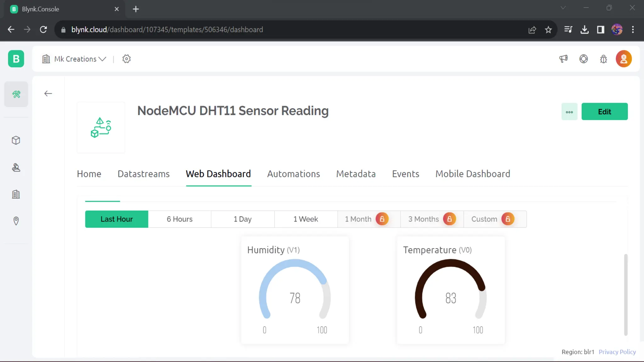Click the green Edit button

pos(604,112)
